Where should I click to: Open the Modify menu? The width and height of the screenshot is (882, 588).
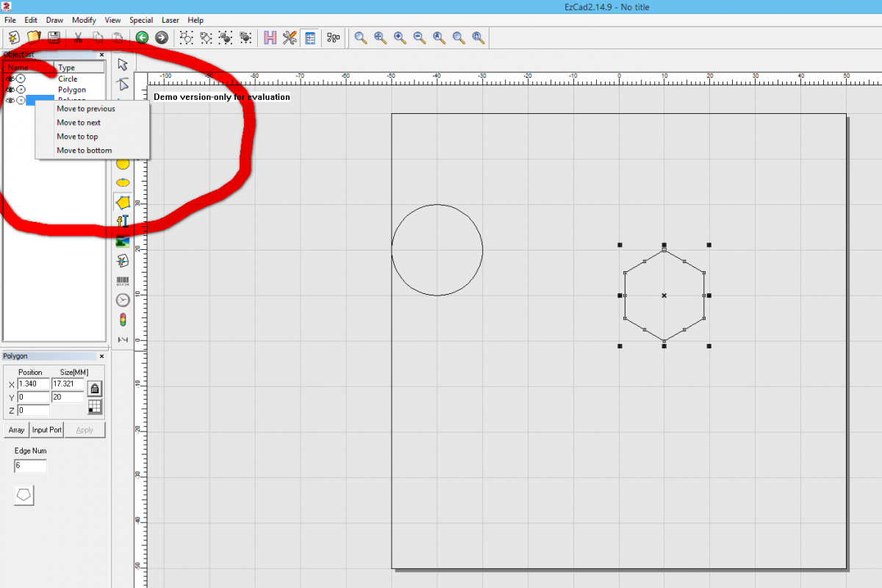[84, 20]
